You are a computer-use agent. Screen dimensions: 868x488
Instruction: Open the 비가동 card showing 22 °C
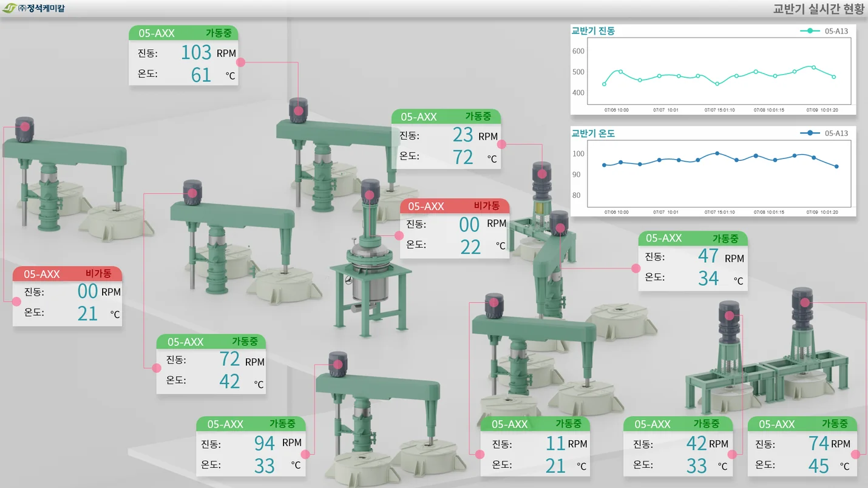[x=455, y=229]
